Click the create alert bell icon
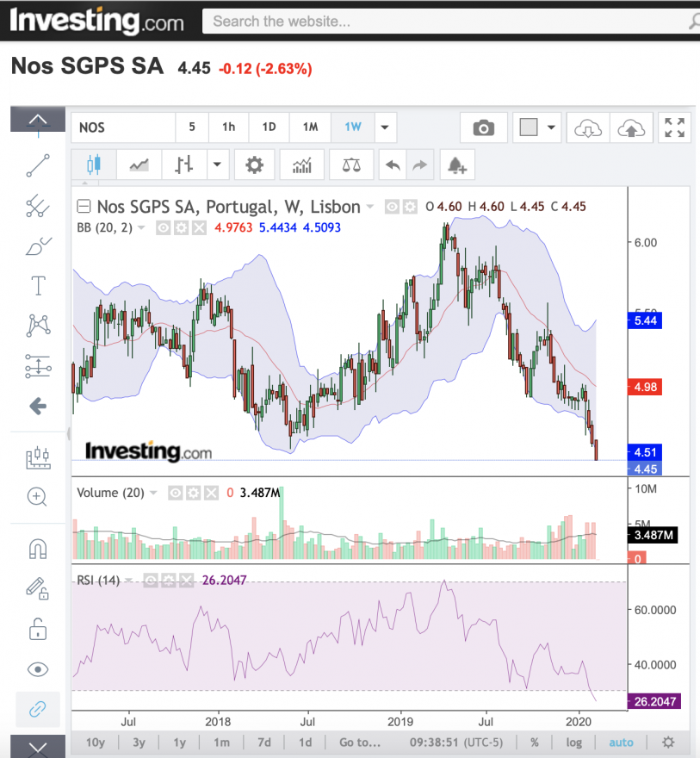Viewport: 700px width, 758px height. pos(456,165)
